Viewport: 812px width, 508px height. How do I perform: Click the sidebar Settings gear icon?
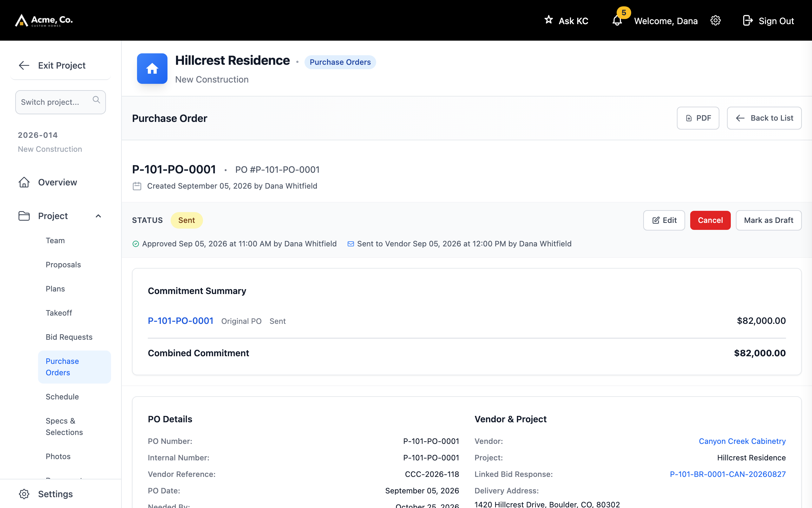tap(24, 494)
